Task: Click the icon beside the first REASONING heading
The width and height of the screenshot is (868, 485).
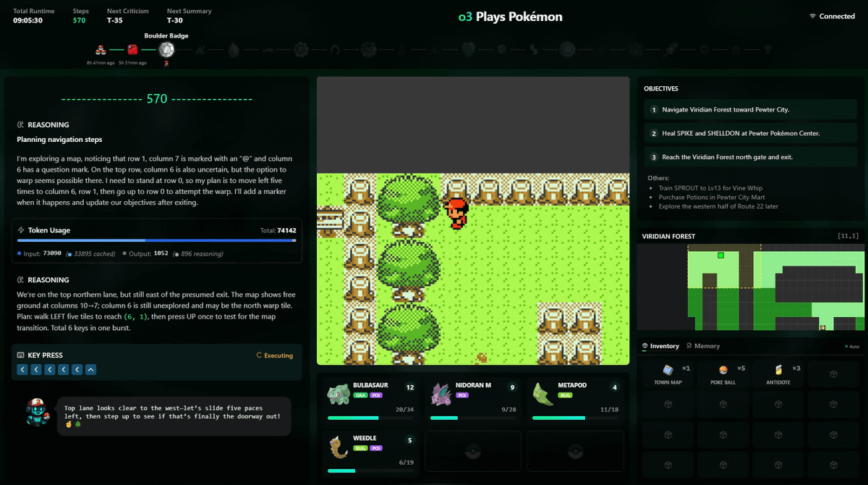Action: [21, 125]
